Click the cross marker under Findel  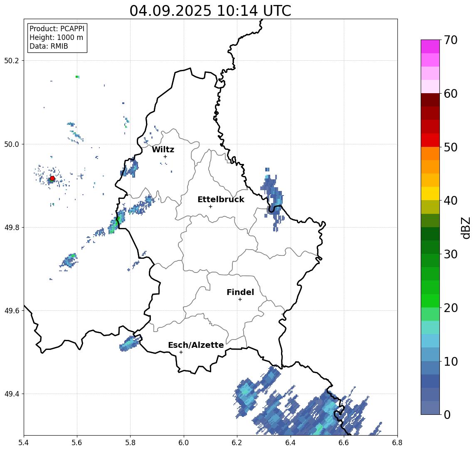point(240,300)
